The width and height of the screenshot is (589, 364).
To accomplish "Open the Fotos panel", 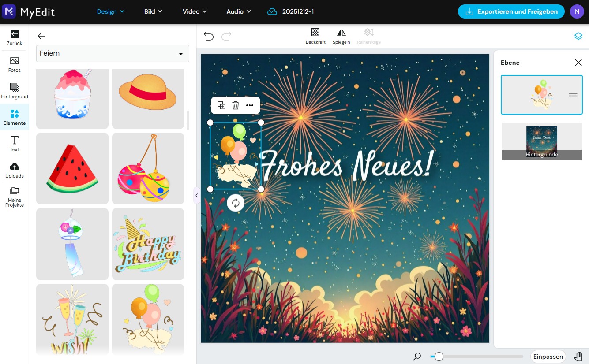I will [15, 64].
